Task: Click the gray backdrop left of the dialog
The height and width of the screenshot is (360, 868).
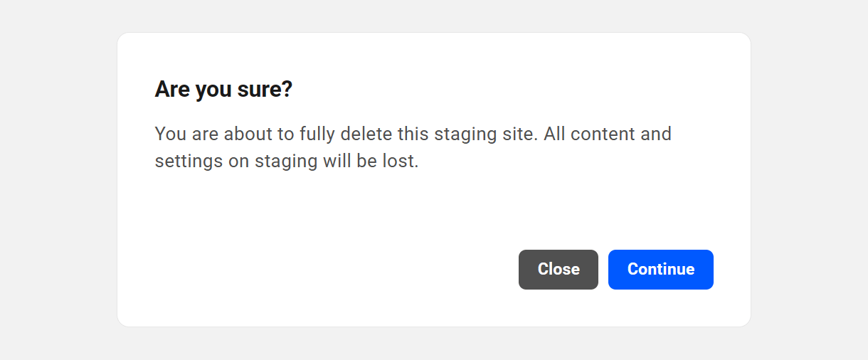Action: click(57, 178)
